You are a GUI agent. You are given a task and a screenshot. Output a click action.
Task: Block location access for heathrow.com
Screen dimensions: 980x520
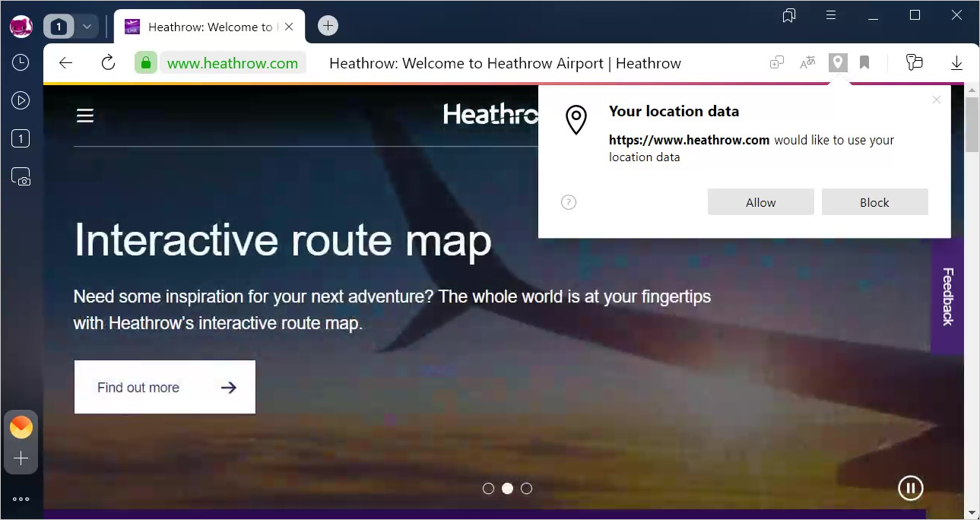click(874, 202)
